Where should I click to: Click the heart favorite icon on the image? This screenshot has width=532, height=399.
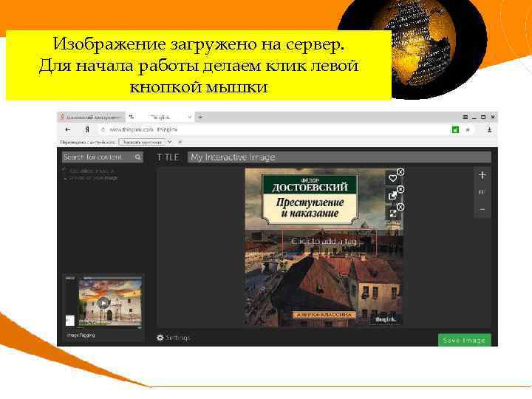coord(392,178)
